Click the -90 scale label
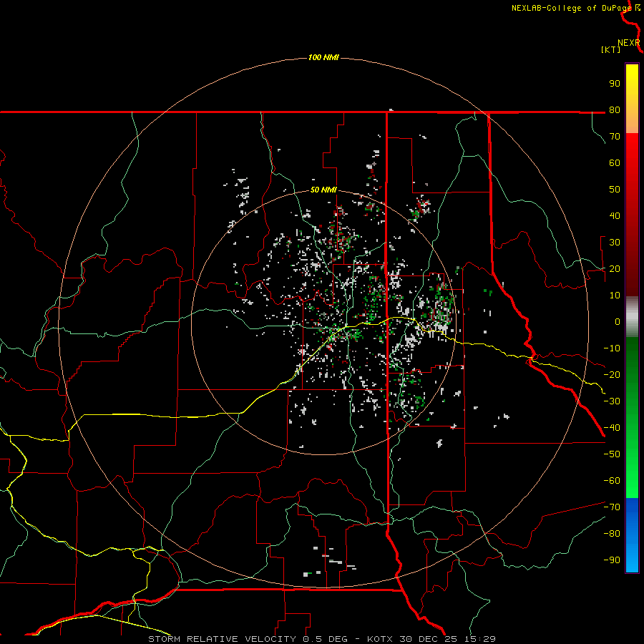Viewport: 644px width, 644px height. (x=612, y=560)
